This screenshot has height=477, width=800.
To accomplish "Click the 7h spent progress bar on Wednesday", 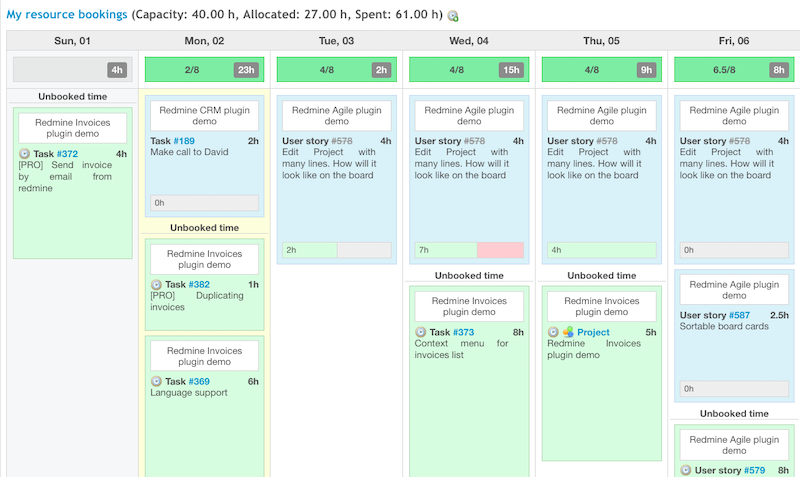I will tap(445, 250).
